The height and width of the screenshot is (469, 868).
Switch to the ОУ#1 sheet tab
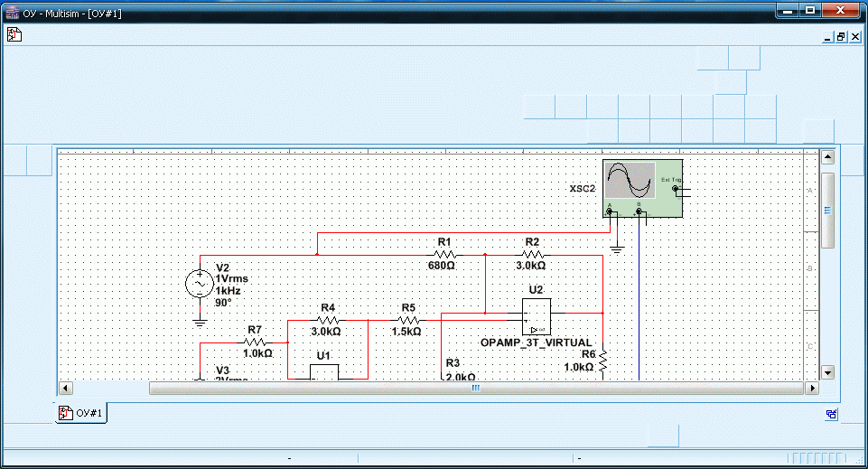tap(82, 413)
